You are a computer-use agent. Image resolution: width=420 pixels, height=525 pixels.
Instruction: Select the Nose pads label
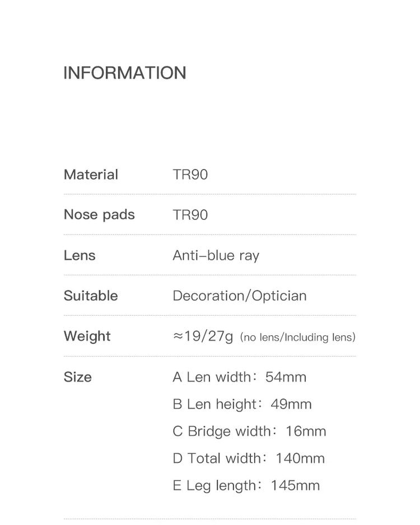[x=99, y=215]
